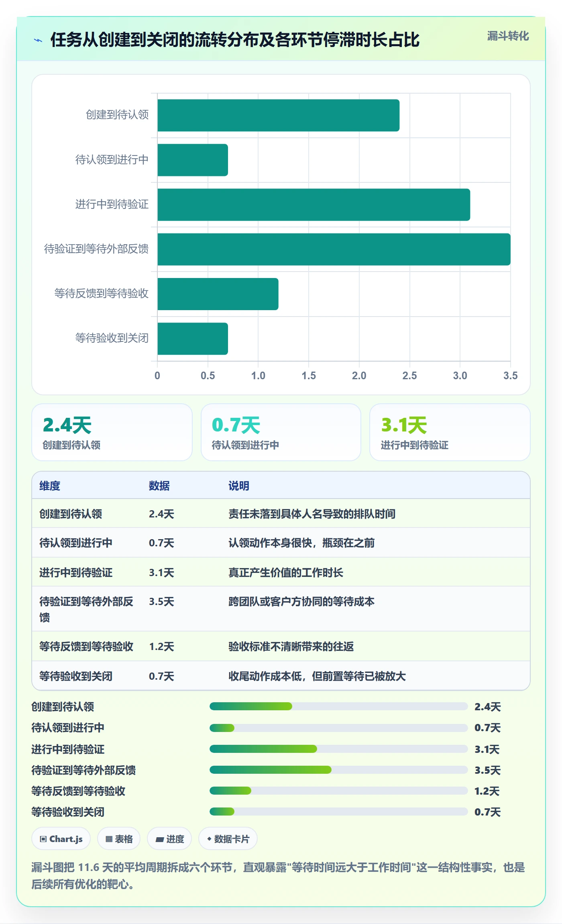
Task: Open the 2.4天 创建到待认领 data card
Action: tap(112, 432)
